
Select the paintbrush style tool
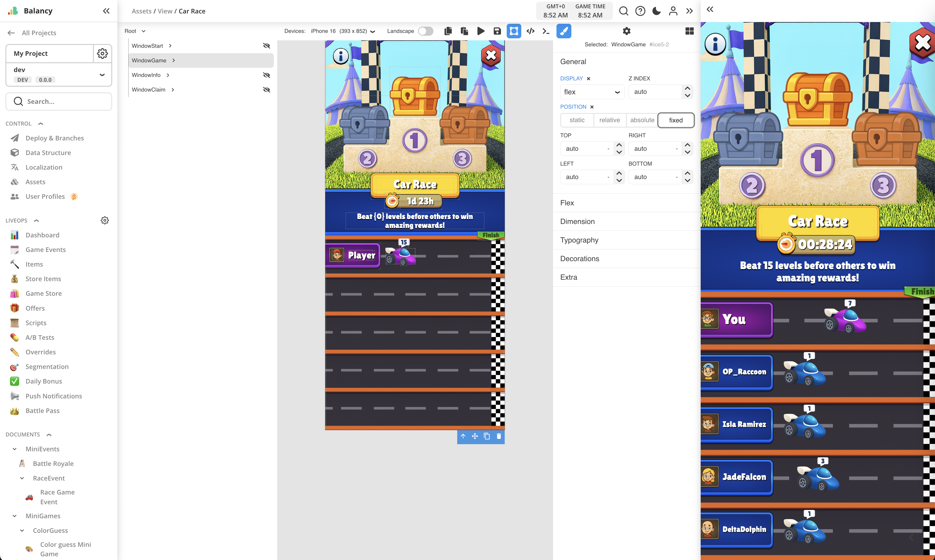click(563, 31)
